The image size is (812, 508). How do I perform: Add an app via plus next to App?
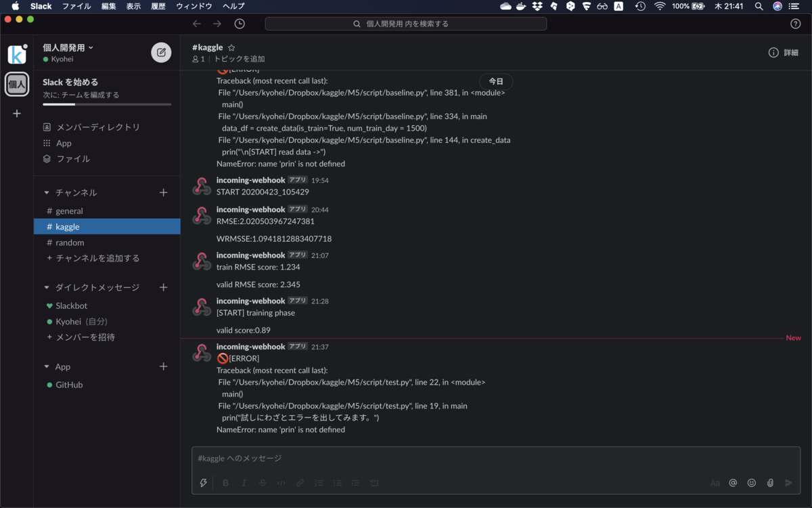pos(163,366)
